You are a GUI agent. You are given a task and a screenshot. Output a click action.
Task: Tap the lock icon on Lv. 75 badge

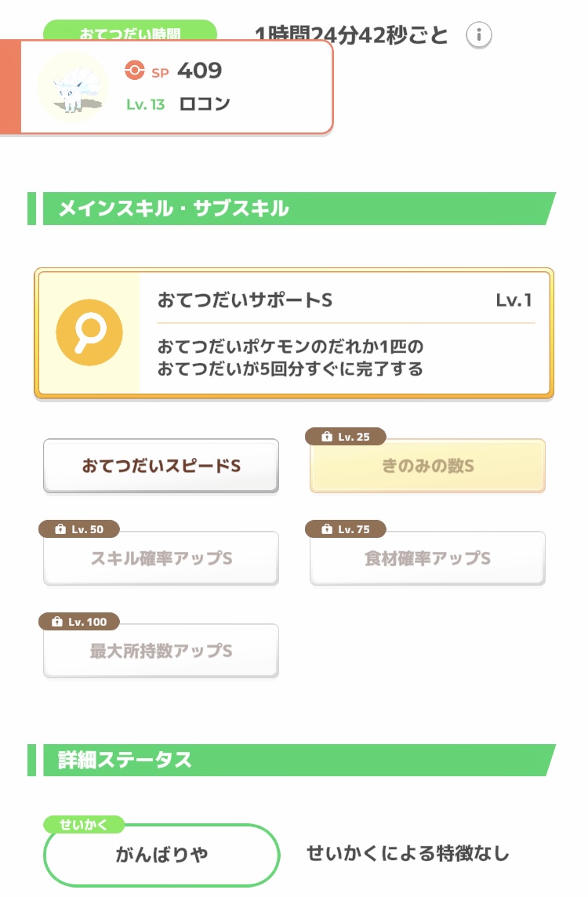[327, 529]
